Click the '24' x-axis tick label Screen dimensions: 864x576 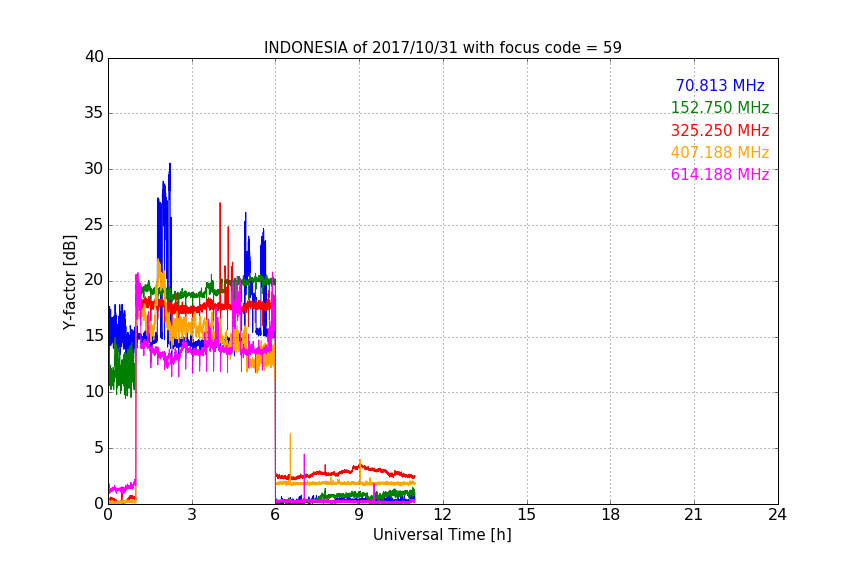(777, 515)
